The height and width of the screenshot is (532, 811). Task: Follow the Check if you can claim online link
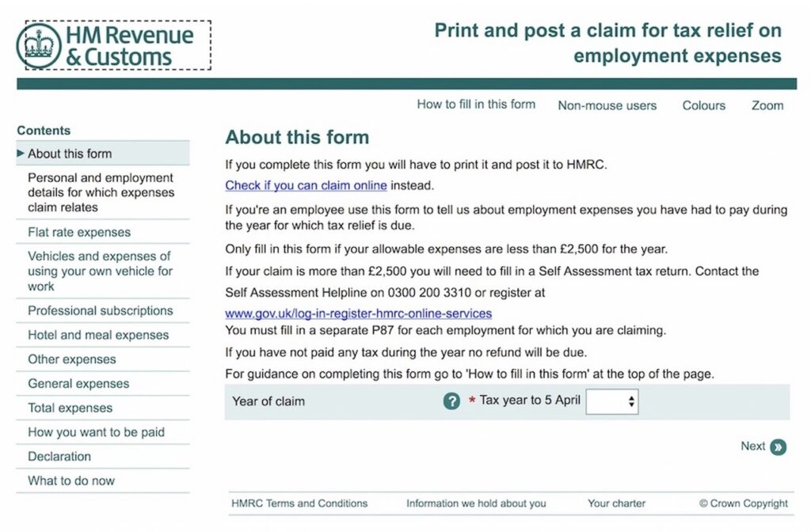point(306,185)
